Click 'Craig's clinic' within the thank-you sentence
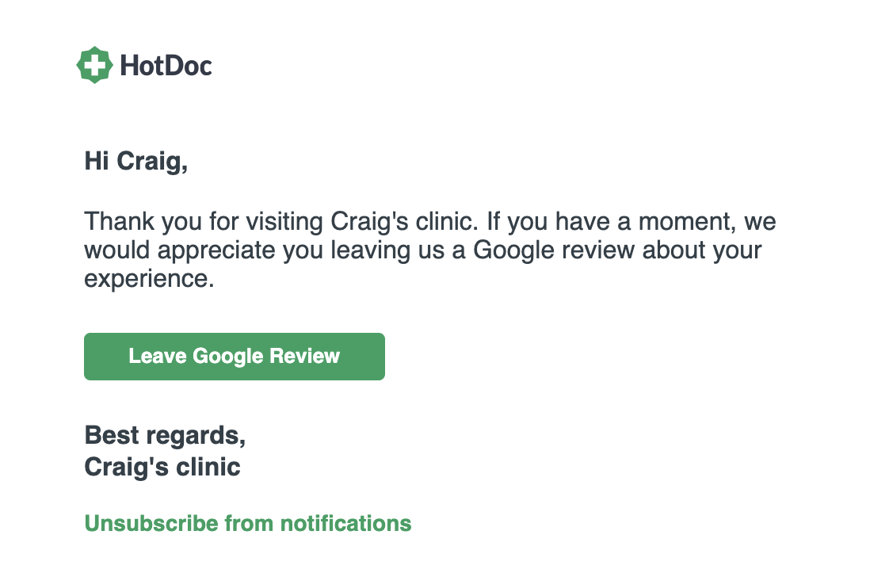 pyautogui.click(x=404, y=221)
